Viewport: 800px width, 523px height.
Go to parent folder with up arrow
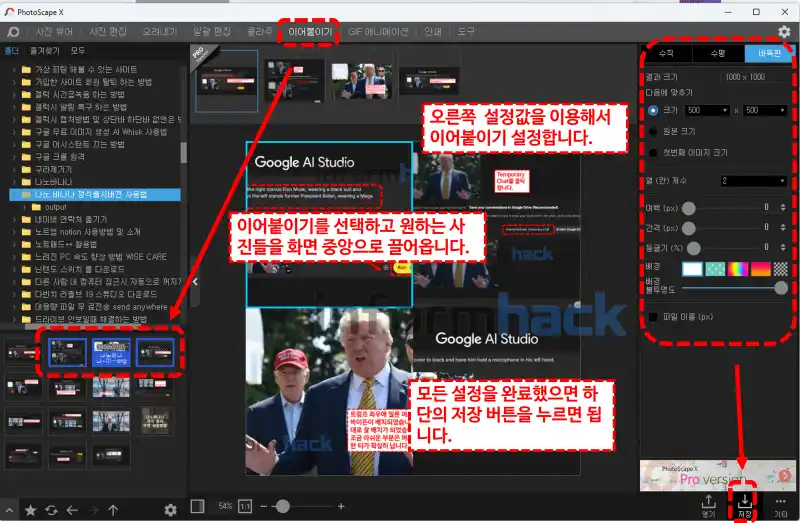coord(113,510)
